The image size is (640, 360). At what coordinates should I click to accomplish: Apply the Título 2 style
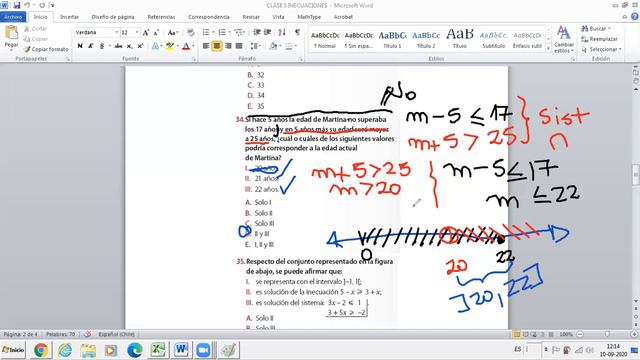[x=426, y=39]
